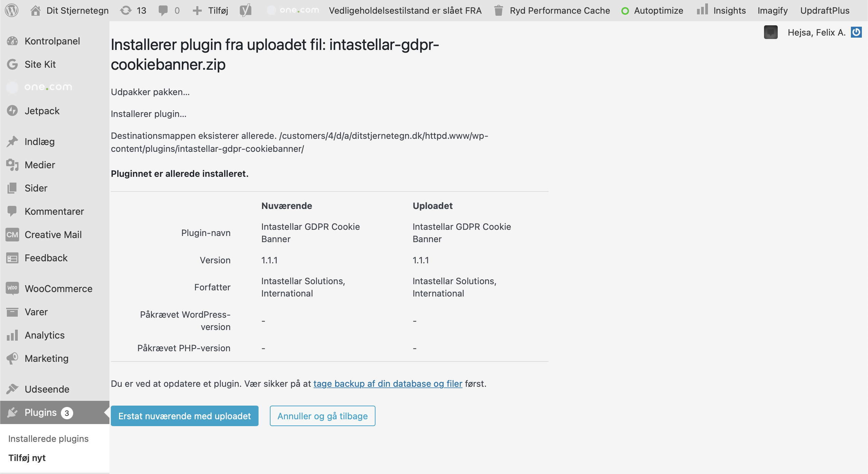Open the WordPress logo menu
Image resolution: width=868 pixels, height=474 pixels.
coord(12,11)
